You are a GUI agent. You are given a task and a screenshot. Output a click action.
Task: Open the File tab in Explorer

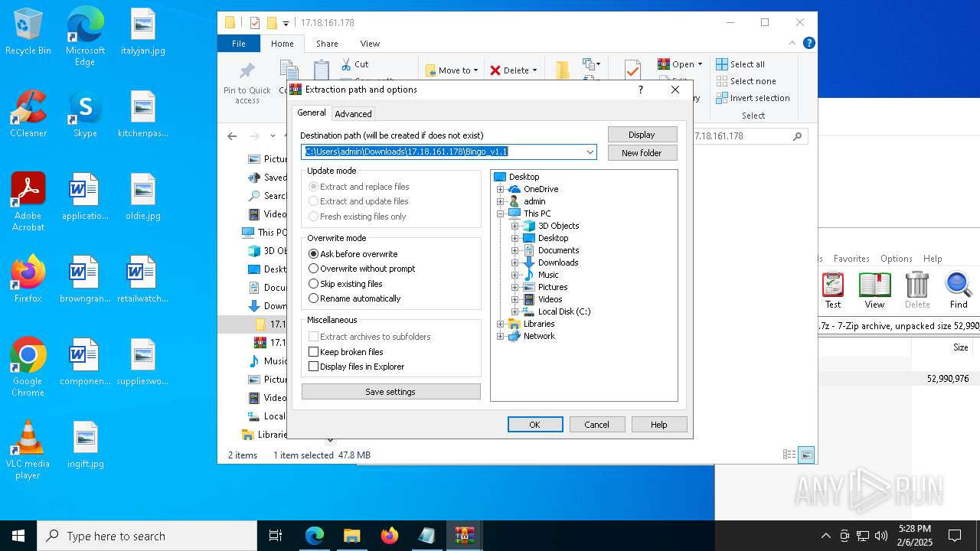pos(239,44)
